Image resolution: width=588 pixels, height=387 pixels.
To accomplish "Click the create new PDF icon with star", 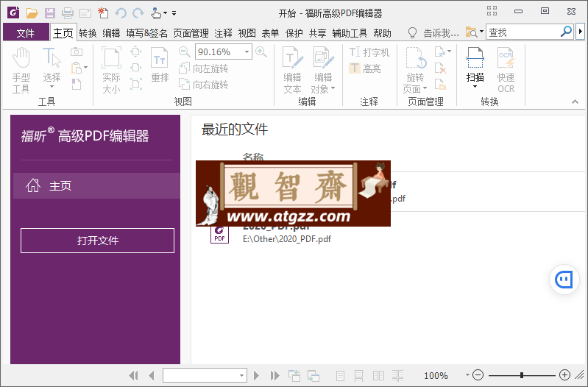I will 103,13.
